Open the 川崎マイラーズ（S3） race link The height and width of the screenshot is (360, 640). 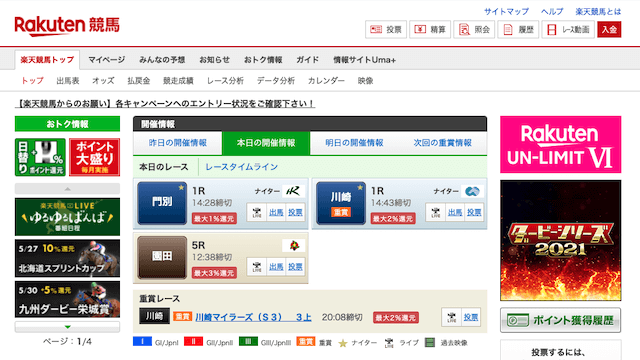[x=253, y=317]
